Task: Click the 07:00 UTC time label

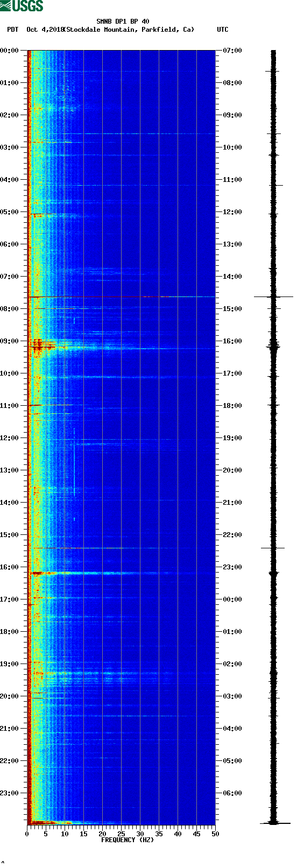Action: (232, 51)
